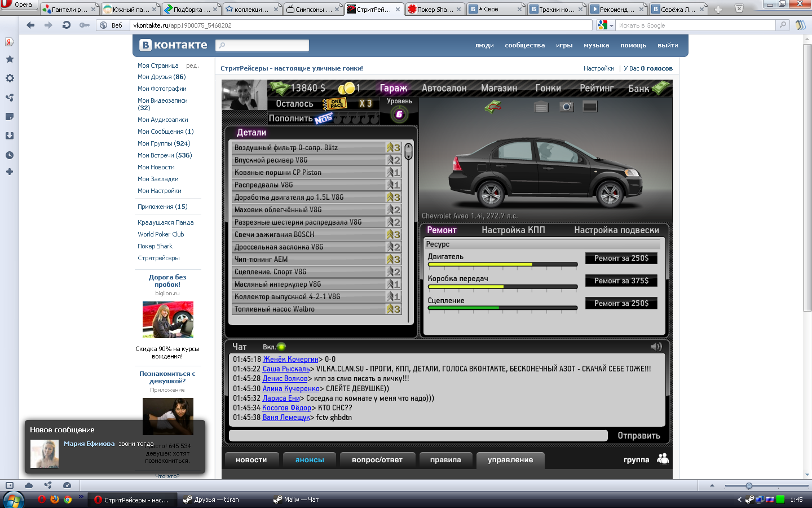The image size is (812, 508).
Task: Focus the VKontakte search field
Action: pyautogui.click(x=262, y=45)
